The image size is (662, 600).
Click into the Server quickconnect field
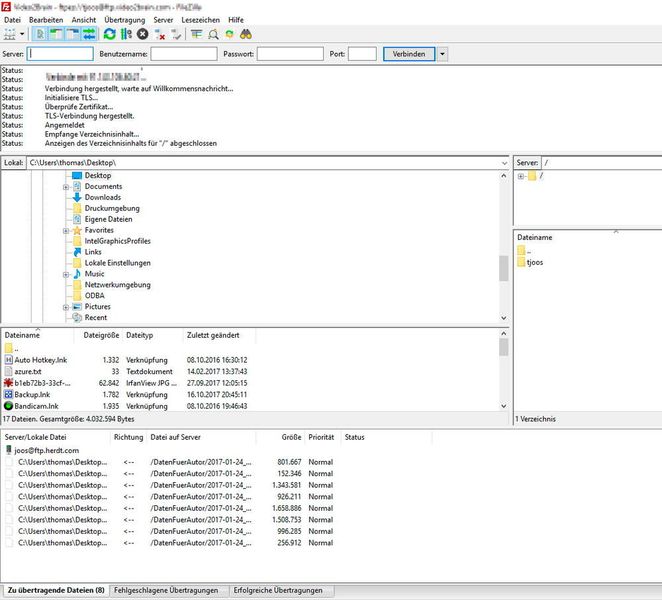click(60, 54)
